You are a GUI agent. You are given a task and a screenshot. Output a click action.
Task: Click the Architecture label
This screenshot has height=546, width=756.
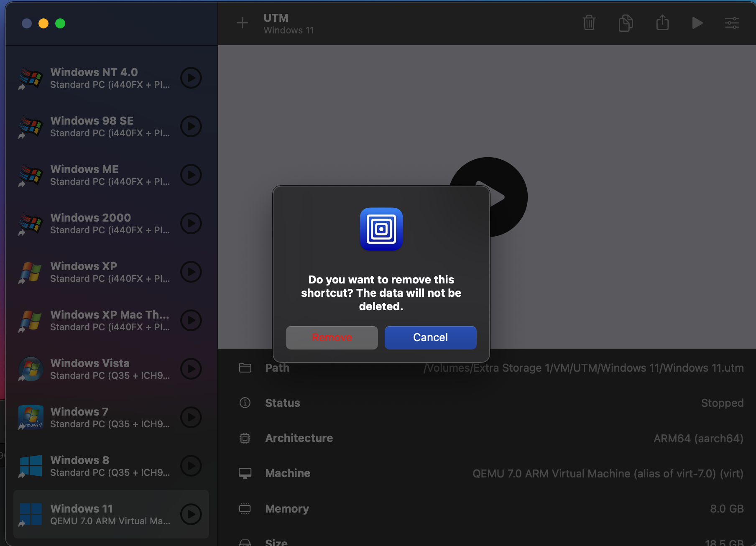(299, 438)
